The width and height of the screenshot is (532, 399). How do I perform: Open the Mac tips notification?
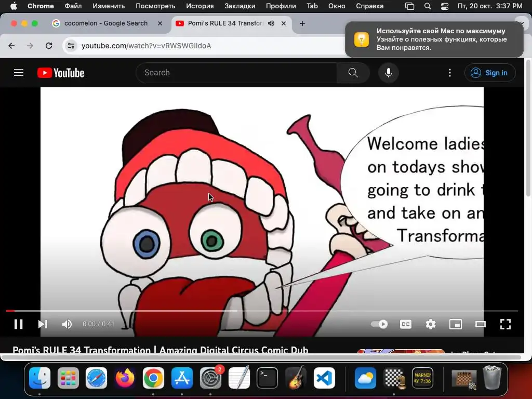click(x=434, y=39)
